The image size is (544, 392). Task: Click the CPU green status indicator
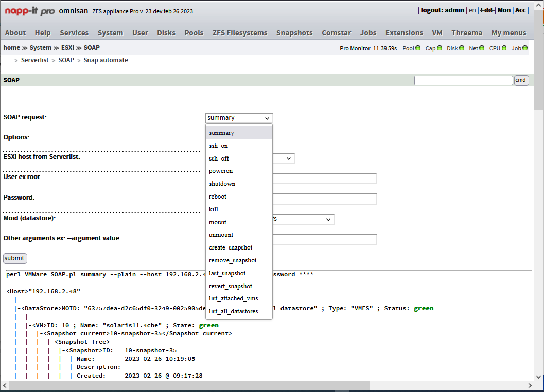(504, 48)
